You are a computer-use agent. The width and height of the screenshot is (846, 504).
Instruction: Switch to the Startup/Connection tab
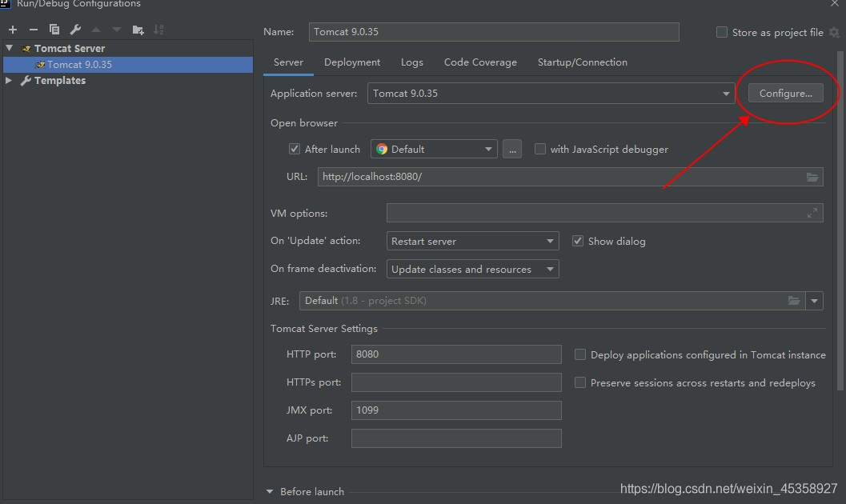coord(582,62)
